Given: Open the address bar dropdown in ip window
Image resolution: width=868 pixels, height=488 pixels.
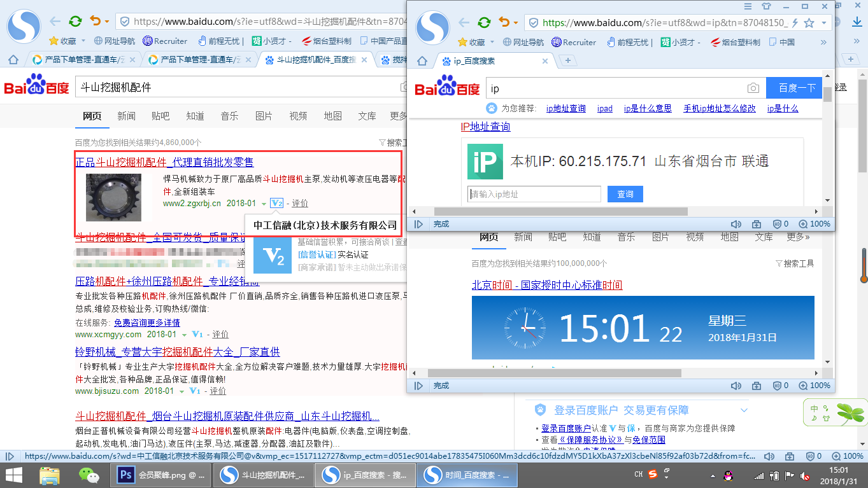Looking at the screenshot, I should (824, 23).
